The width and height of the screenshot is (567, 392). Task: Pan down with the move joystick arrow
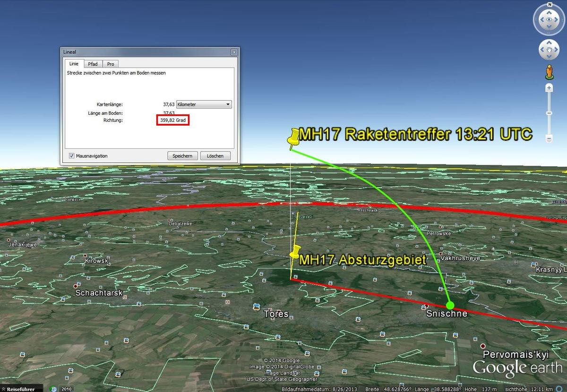tap(549, 57)
